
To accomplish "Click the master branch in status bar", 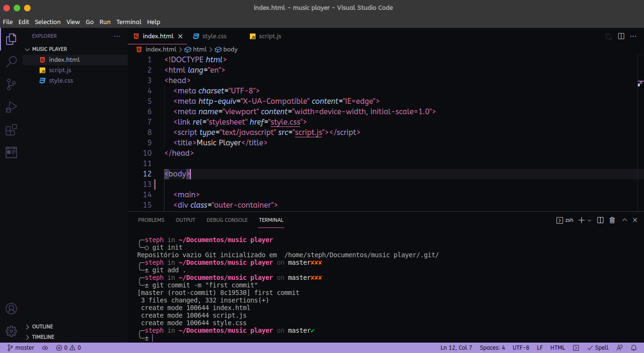I will (x=21, y=348).
